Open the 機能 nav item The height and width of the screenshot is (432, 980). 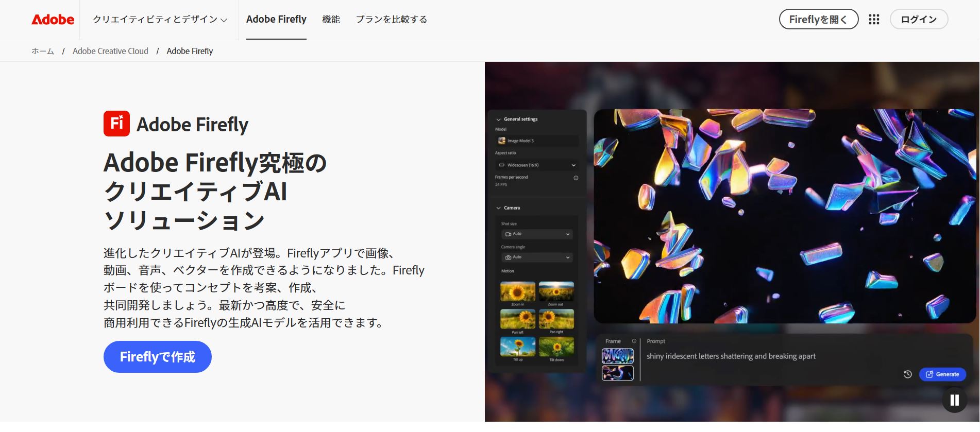point(331,20)
